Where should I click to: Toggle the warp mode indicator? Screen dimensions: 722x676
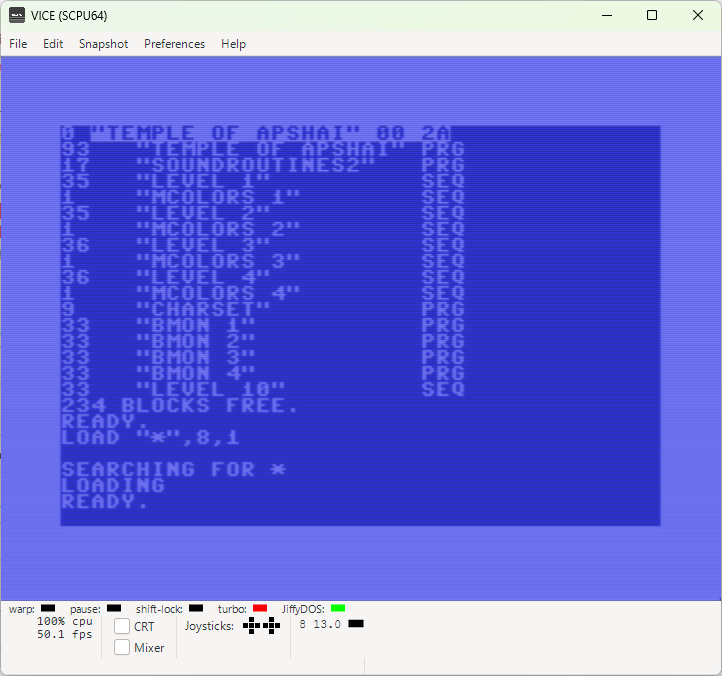(48, 608)
